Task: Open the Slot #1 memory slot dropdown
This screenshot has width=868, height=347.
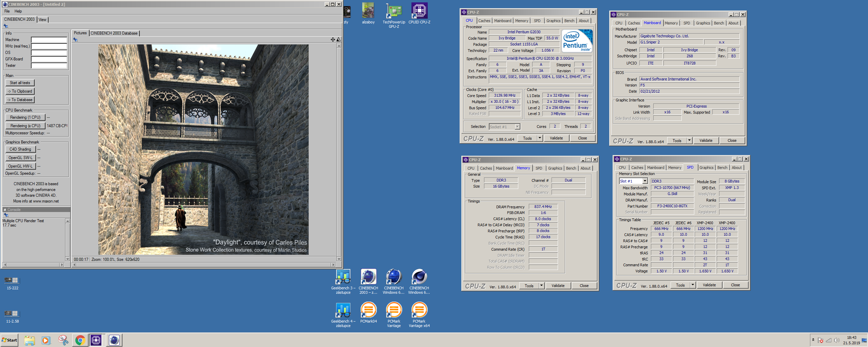Action: coord(645,181)
